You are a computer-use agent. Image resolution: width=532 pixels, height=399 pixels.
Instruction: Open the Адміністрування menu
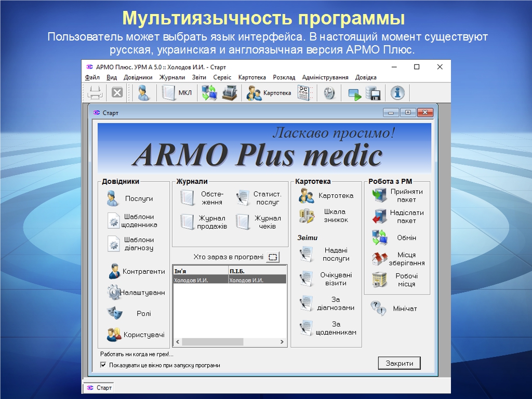(x=325, y=77)
